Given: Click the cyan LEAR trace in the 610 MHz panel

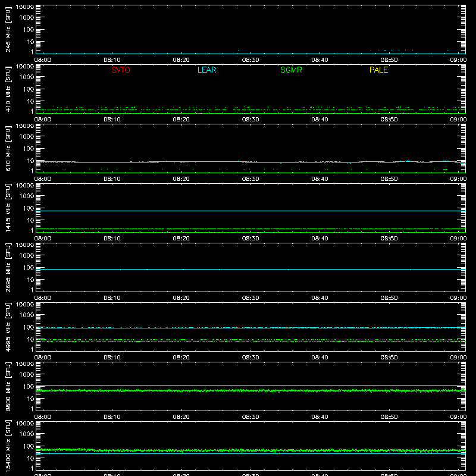Looking at the screenshot, I should (250, 162).
